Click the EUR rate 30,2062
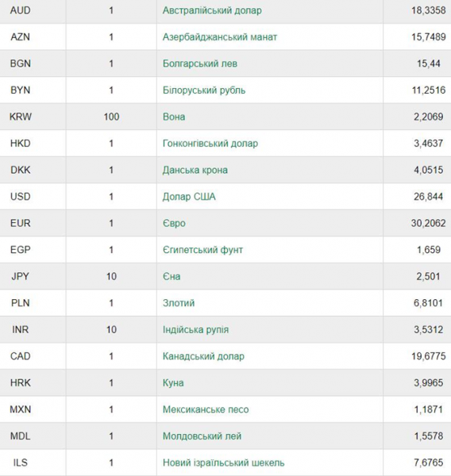Viewport: 451px width, 476px height. [428, 223]
